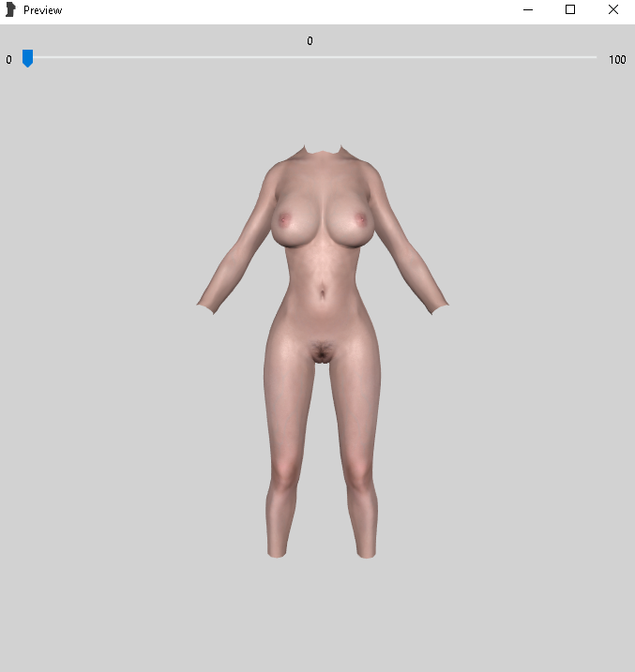Close the Preview window
This screenshot has width=635, height=672.
(613, 9)
